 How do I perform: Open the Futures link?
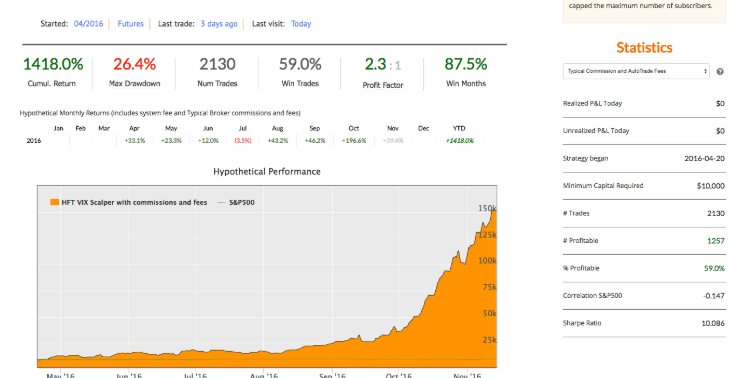coord(130,24)
